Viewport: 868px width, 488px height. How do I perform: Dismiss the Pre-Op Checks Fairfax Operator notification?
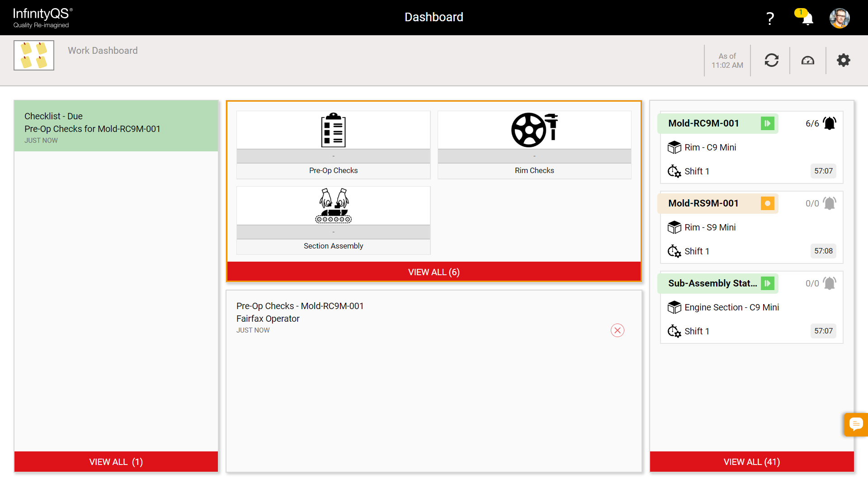click(x=618, y=330)
